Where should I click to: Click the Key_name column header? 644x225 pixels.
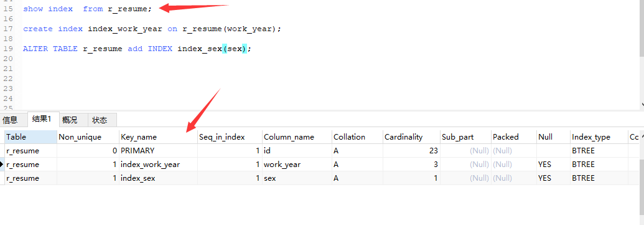click(x=158, y=137)
